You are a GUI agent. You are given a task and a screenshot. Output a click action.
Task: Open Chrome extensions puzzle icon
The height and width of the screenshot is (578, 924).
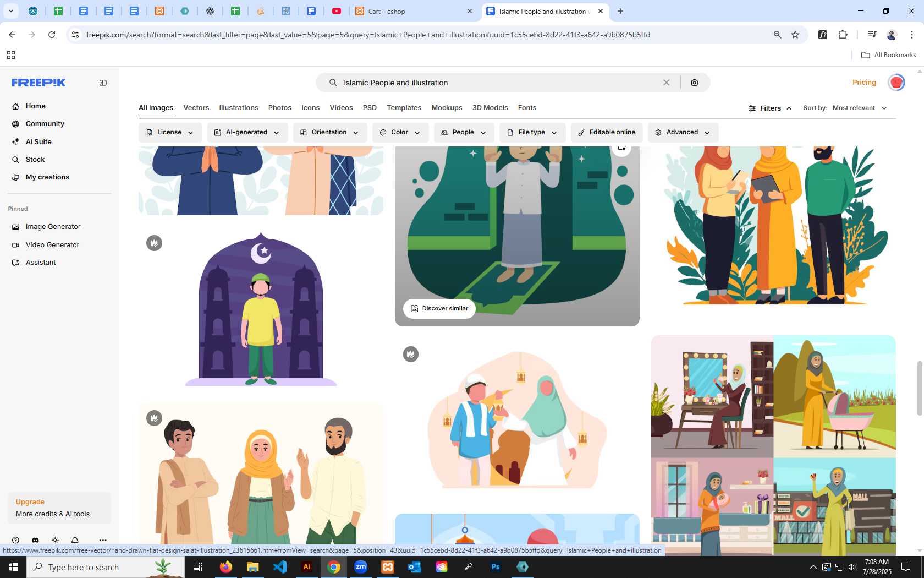pyautogui.click(x=843, y=35)
